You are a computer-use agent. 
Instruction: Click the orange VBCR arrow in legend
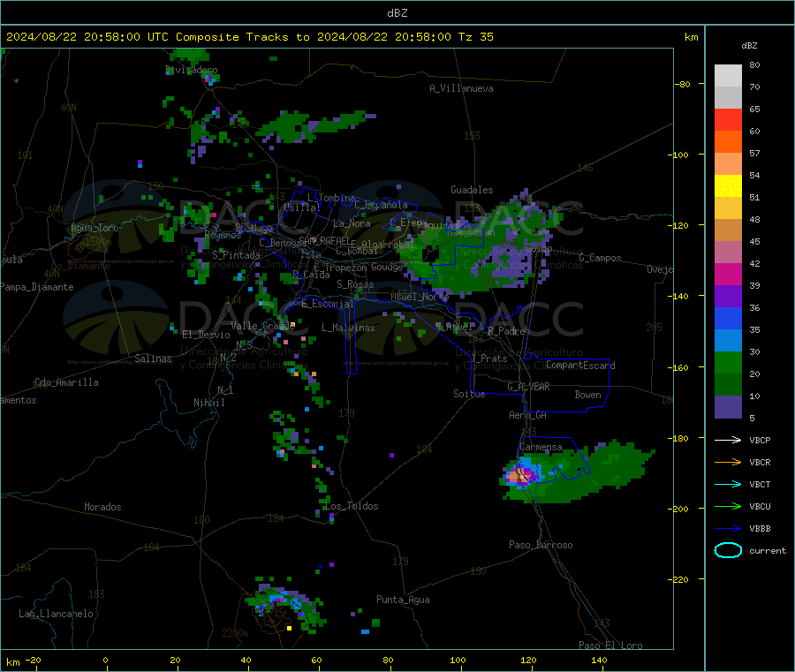click(728, 462)
